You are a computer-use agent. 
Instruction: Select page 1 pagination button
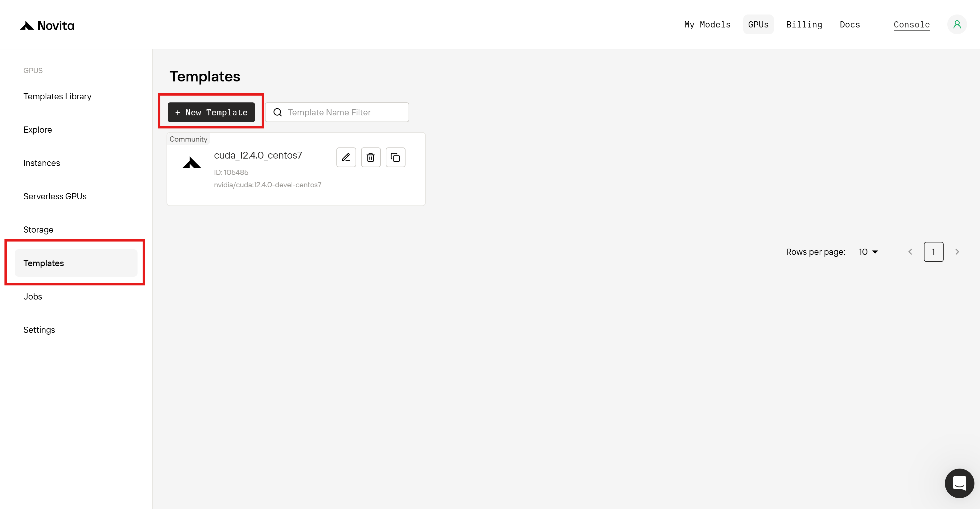tap(933, 252)
